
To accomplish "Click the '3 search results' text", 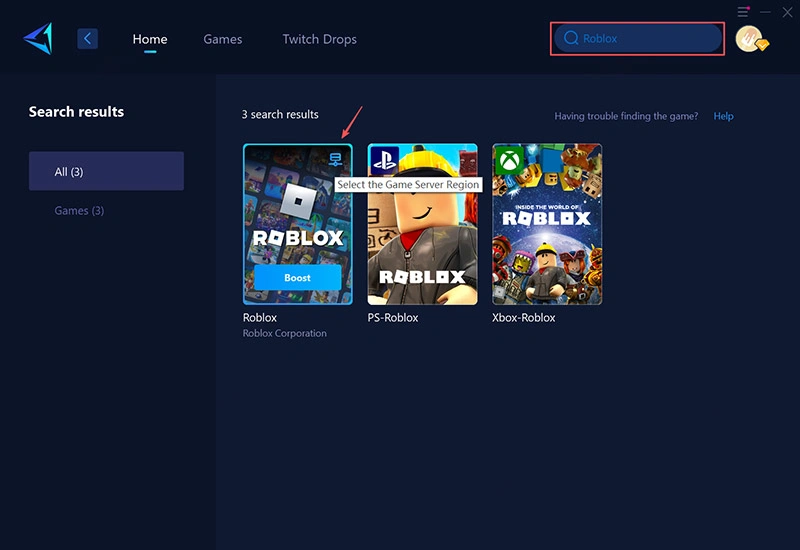I will coord(280,114).
